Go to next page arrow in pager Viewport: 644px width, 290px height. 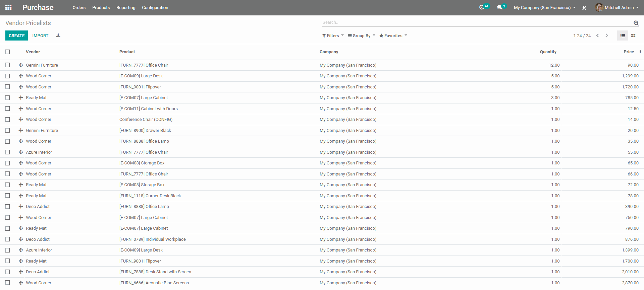point(607,35)
